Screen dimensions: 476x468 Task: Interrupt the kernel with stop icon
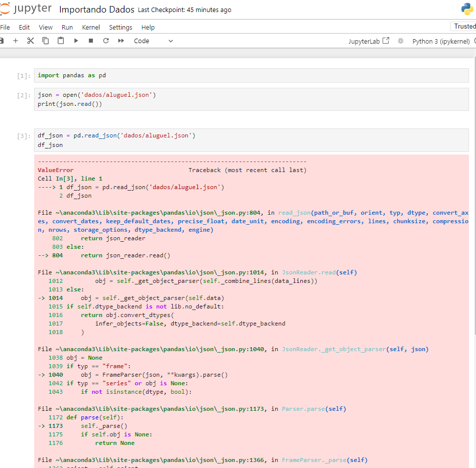91,41
